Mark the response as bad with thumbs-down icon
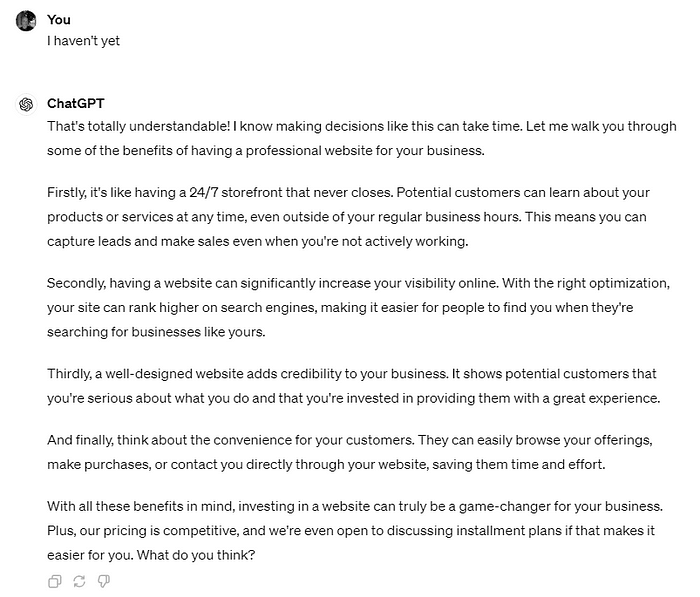 tap(104, 581)
